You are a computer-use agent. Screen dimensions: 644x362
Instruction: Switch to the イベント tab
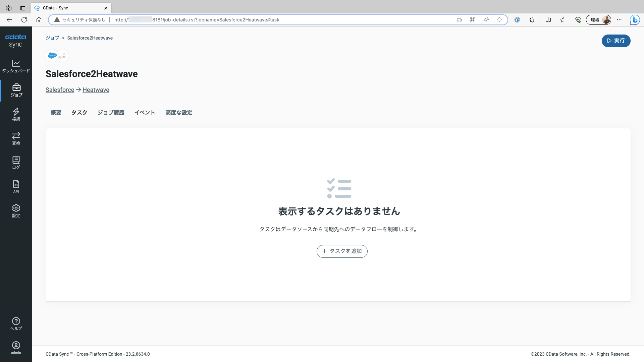(145, 113)
